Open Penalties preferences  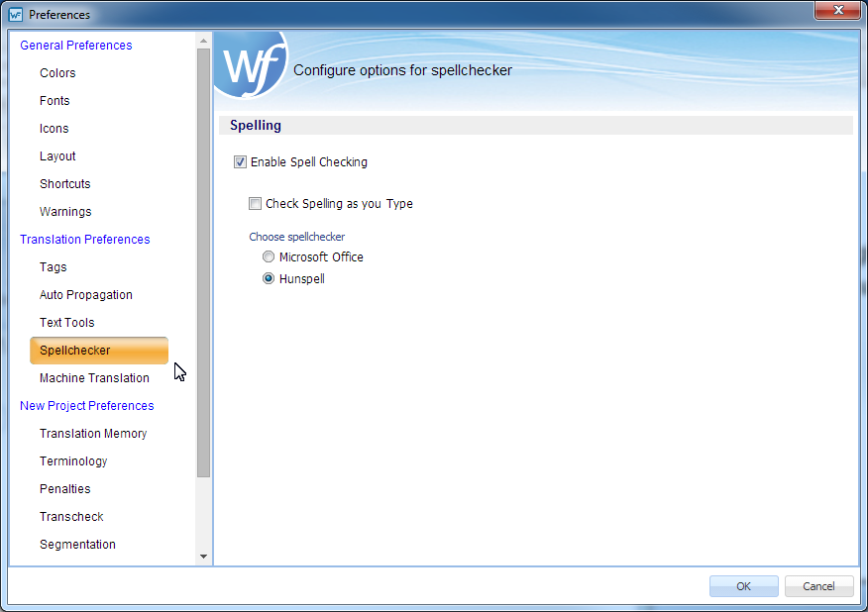pyautogui.click(x=64, y=488)
